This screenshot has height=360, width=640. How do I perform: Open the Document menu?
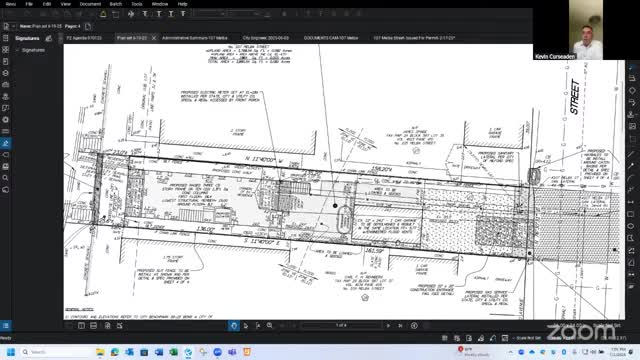click(x=90, y=4)
